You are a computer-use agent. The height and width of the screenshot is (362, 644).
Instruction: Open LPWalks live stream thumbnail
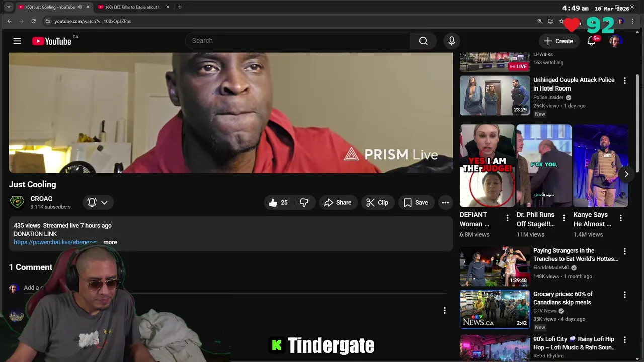(495, 62)
